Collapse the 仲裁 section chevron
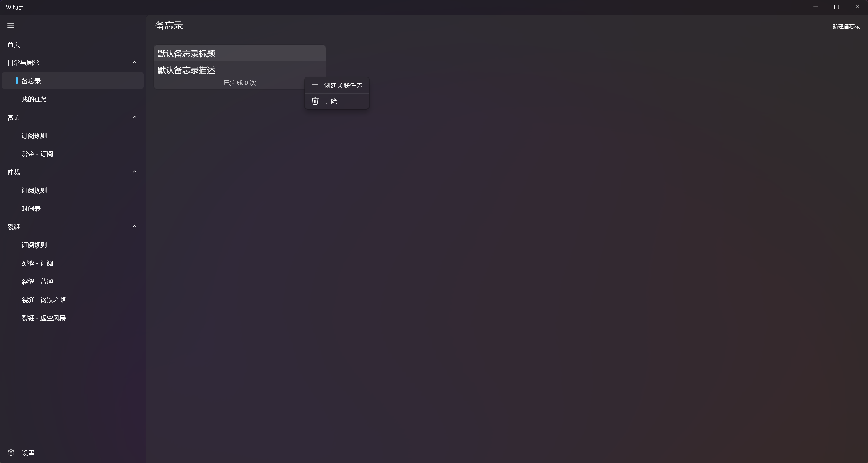Screen dimensions: 868x463 [134, 172]
